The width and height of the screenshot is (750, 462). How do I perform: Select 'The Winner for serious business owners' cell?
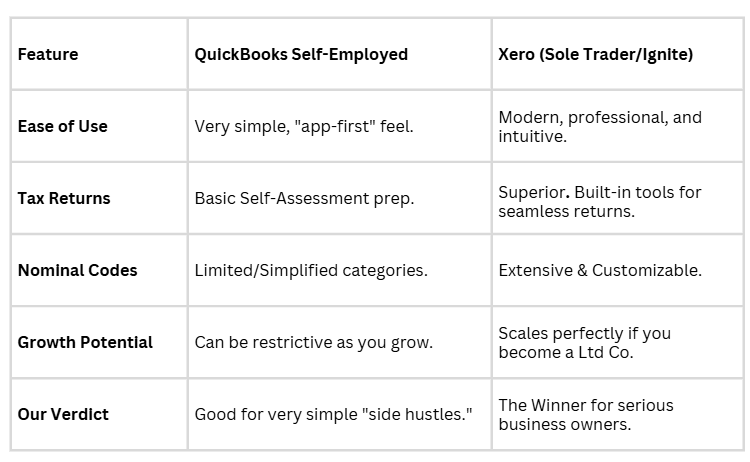(586, 414)
